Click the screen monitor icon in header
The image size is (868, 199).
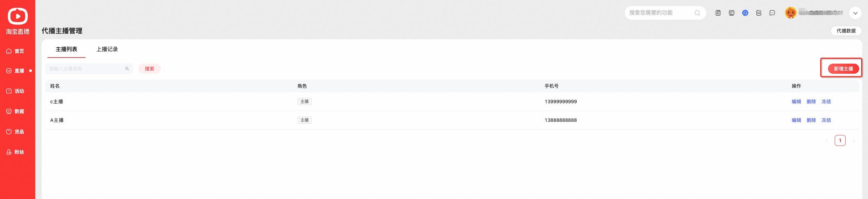[731, 13]
